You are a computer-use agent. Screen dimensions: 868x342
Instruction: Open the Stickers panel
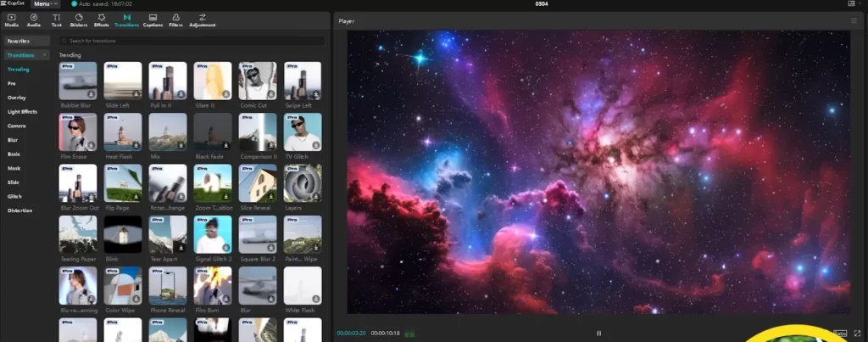click(79, 20)
